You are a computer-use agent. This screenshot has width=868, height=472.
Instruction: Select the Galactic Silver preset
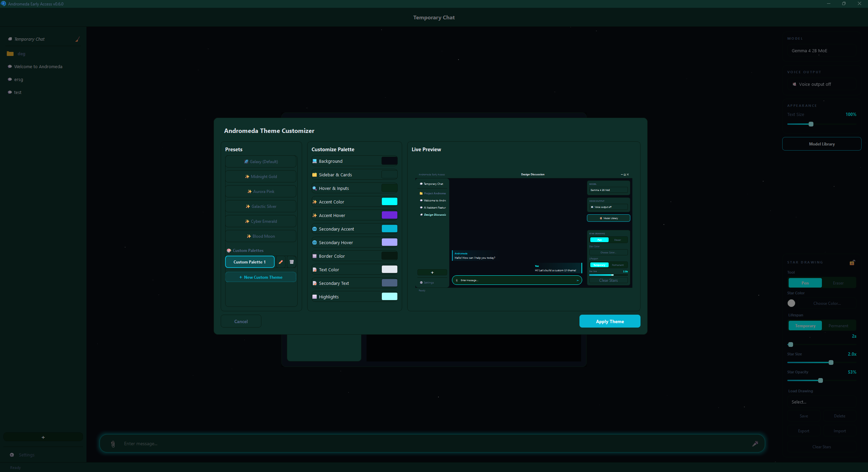click(261, 206)
